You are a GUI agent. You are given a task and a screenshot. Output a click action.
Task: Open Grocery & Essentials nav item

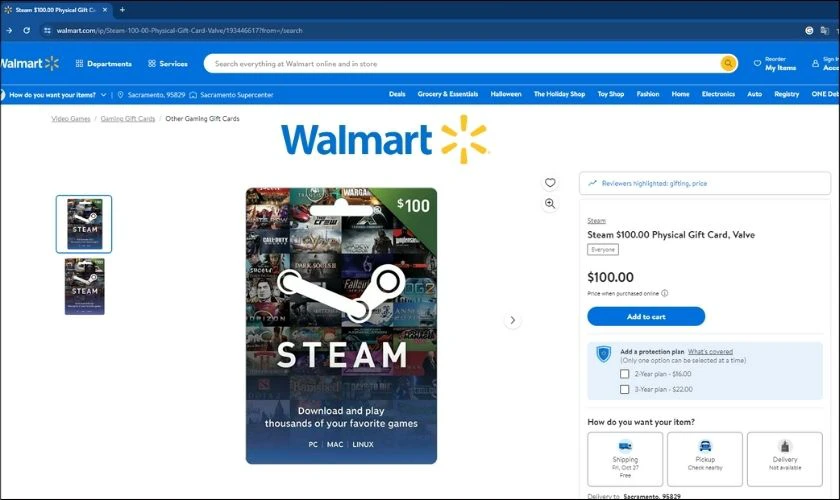(x=448, y=94)
